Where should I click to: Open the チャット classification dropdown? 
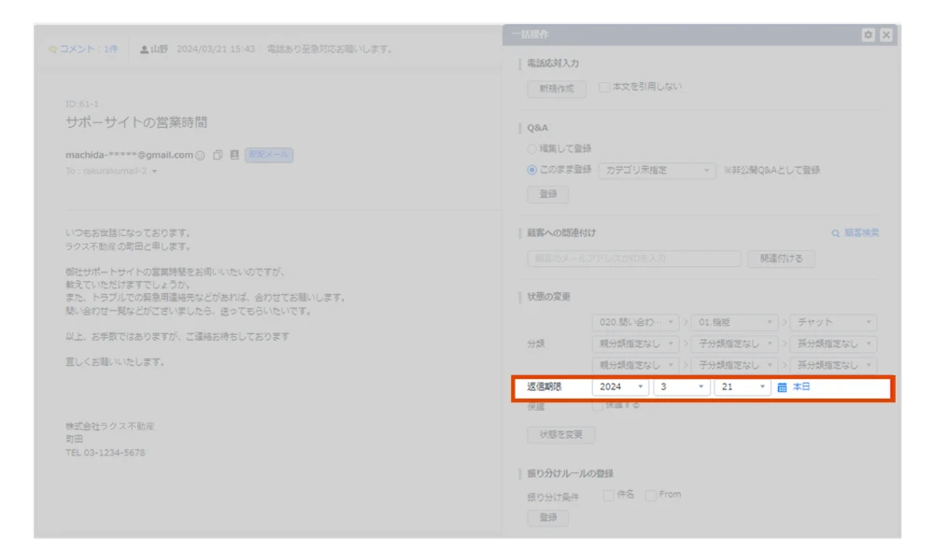[833, 323]
